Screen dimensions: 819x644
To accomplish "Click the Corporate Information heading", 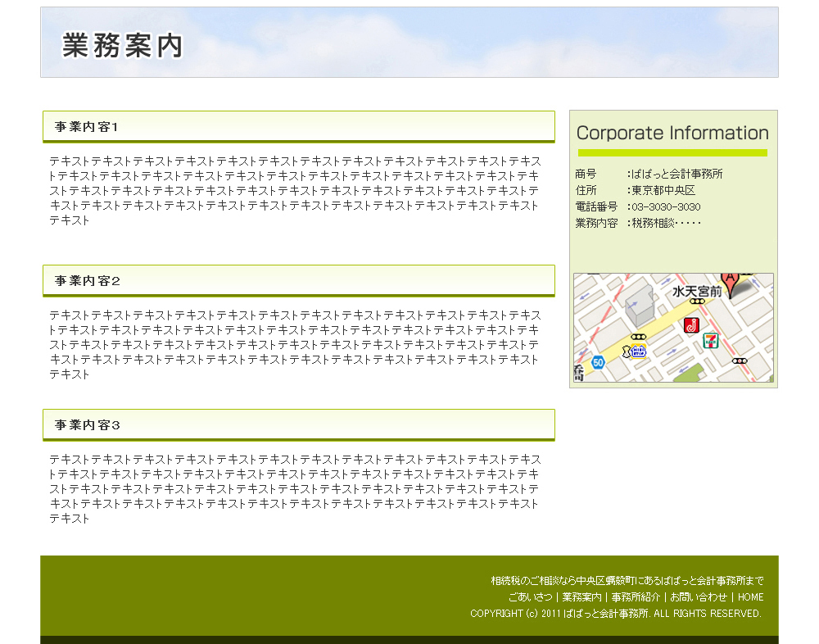I will click(x=672, y=134).
